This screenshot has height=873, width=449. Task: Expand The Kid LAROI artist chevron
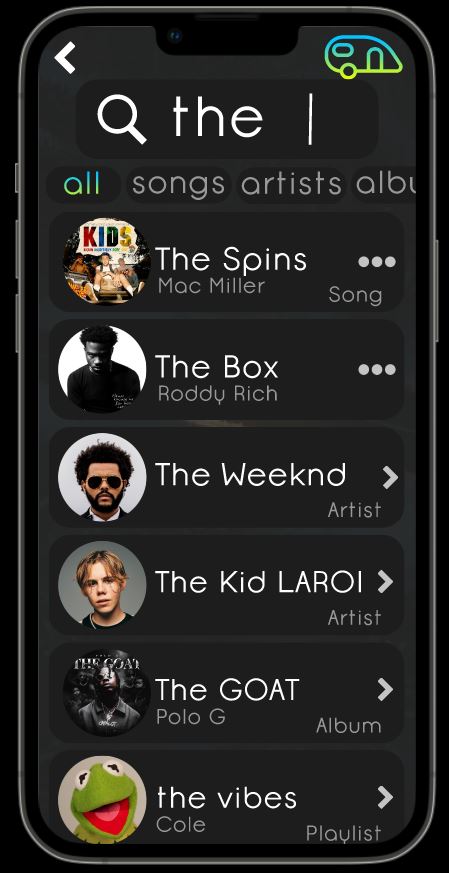385,582
